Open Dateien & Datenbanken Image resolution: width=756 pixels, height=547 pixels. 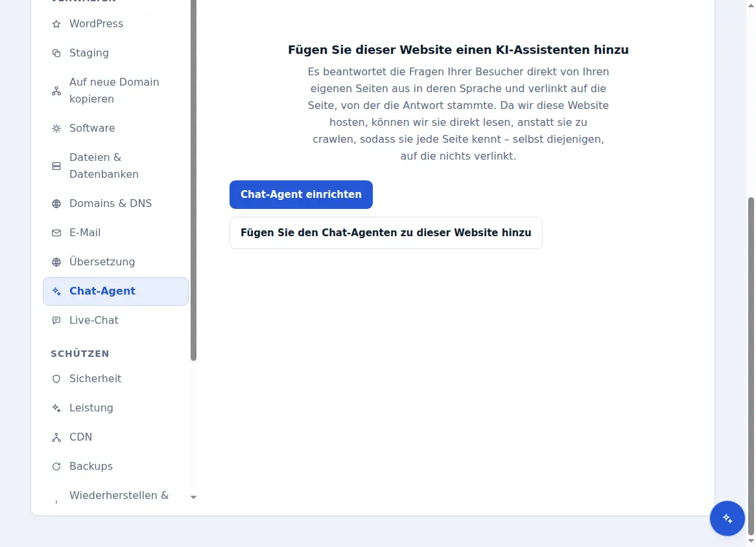click(x=115, y=166)
